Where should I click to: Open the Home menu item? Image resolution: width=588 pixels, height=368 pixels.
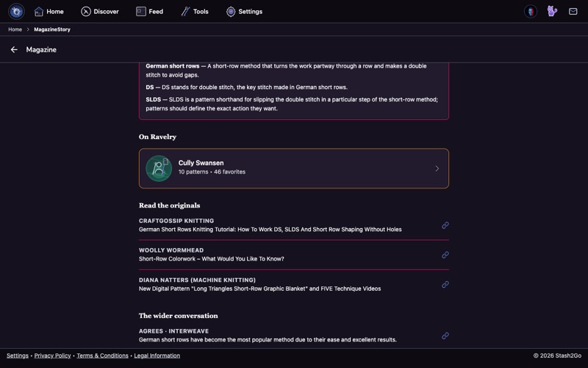click(49, 11)
